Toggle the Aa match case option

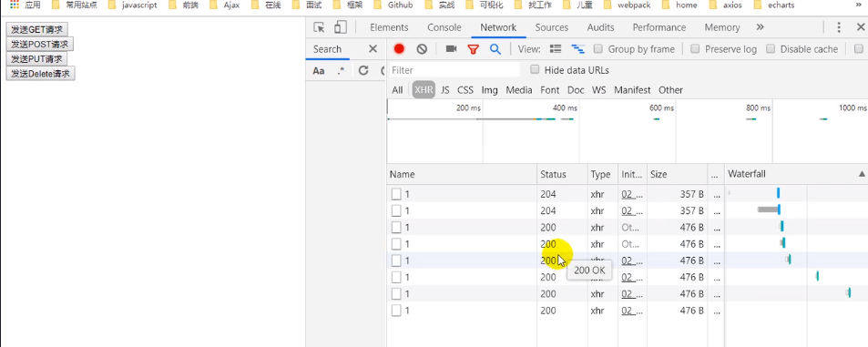coord(318,70)
